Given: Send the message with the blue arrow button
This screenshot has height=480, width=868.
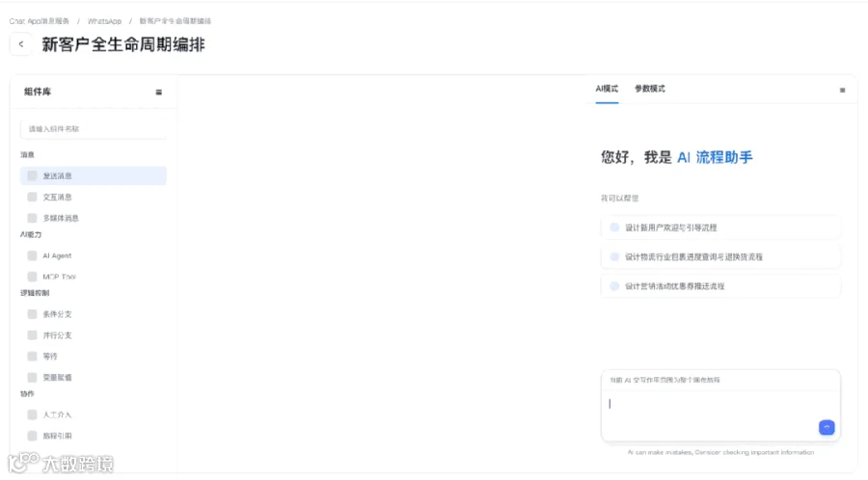Looking at the screenshot, I should (827, 427).
